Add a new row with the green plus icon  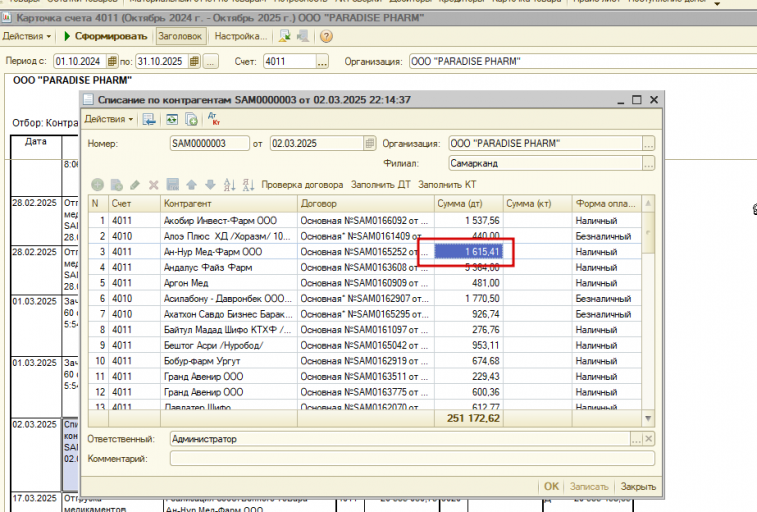tap(98, 184)
